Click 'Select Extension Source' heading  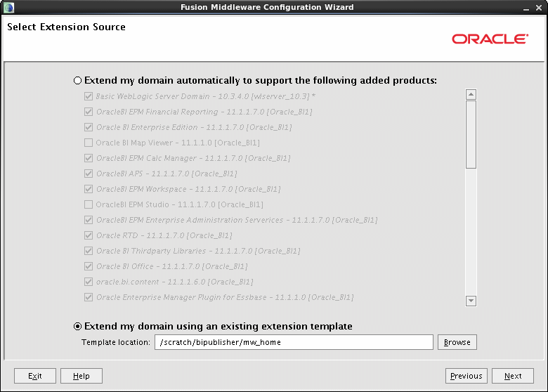click(x=67, y=27)
